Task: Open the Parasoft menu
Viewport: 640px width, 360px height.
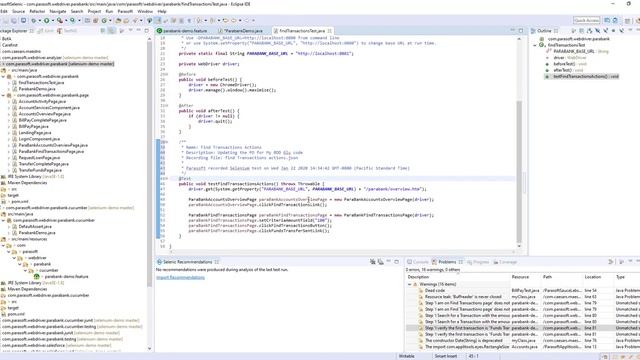Action: (125, 11)
